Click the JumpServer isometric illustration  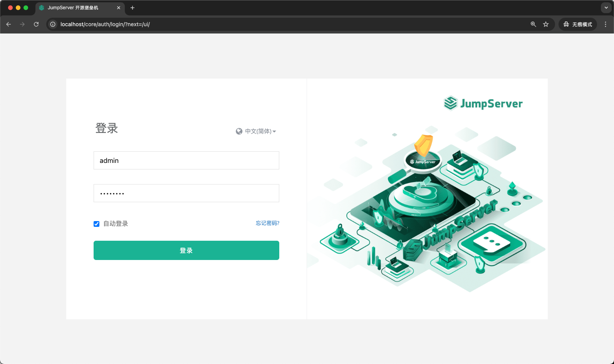pos(428,208)
